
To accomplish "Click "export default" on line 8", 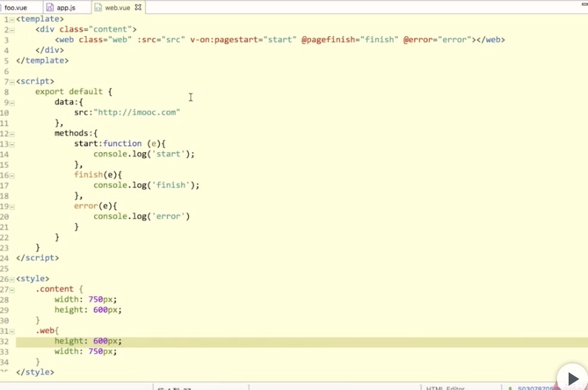I will [69, 91].
